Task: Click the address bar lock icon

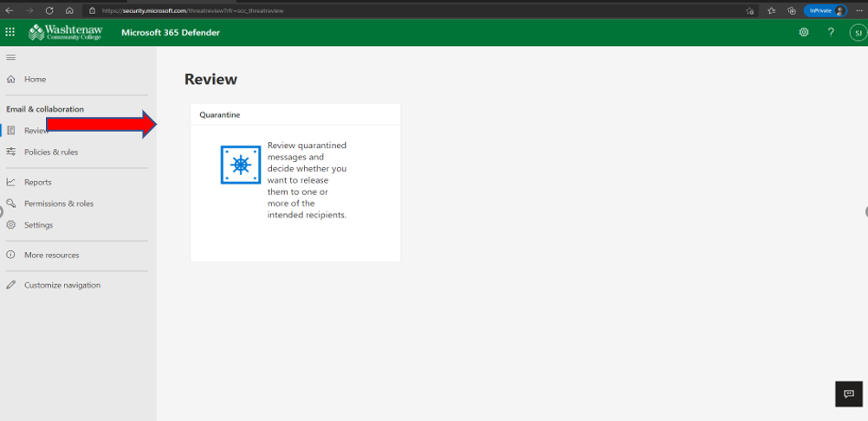Action: [93, 10]
